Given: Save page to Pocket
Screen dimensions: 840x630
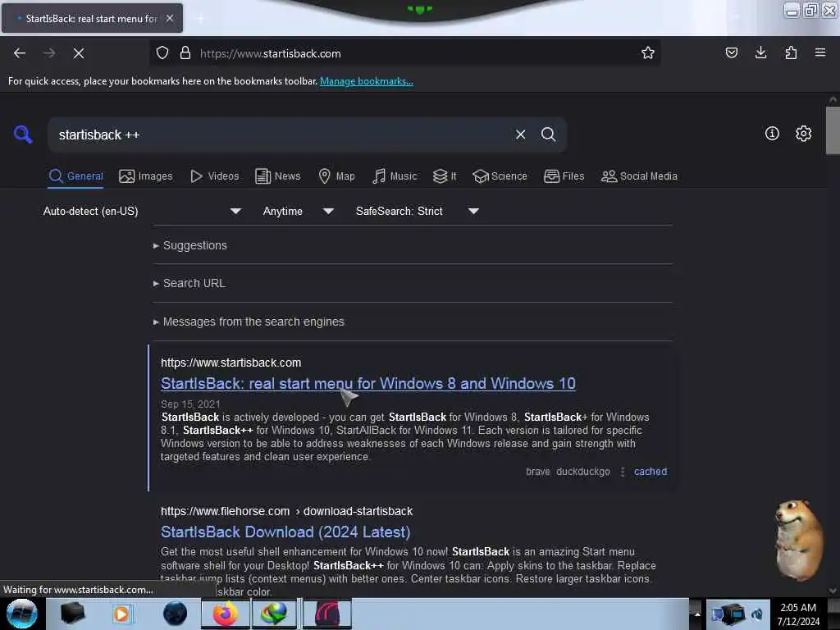Looking at the screenshot, I should point(731,53).
